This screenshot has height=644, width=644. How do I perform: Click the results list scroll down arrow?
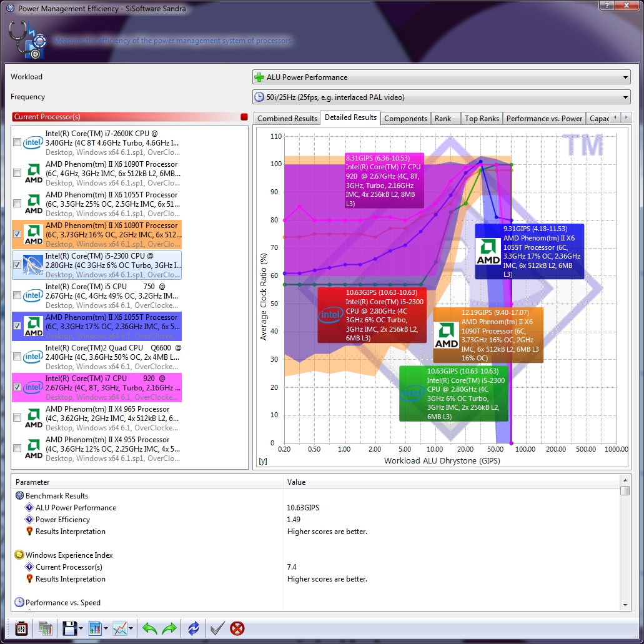625,605
